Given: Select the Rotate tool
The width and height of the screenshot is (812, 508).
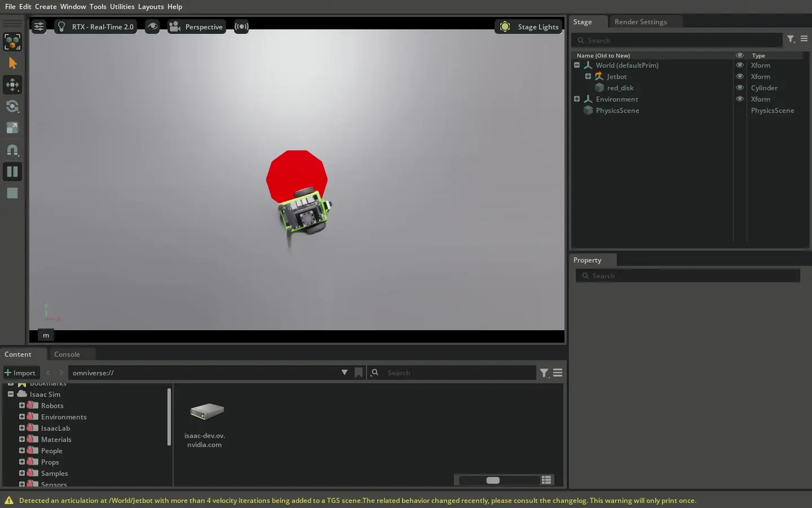Looking at the screenshot, I should click(12, 107).
